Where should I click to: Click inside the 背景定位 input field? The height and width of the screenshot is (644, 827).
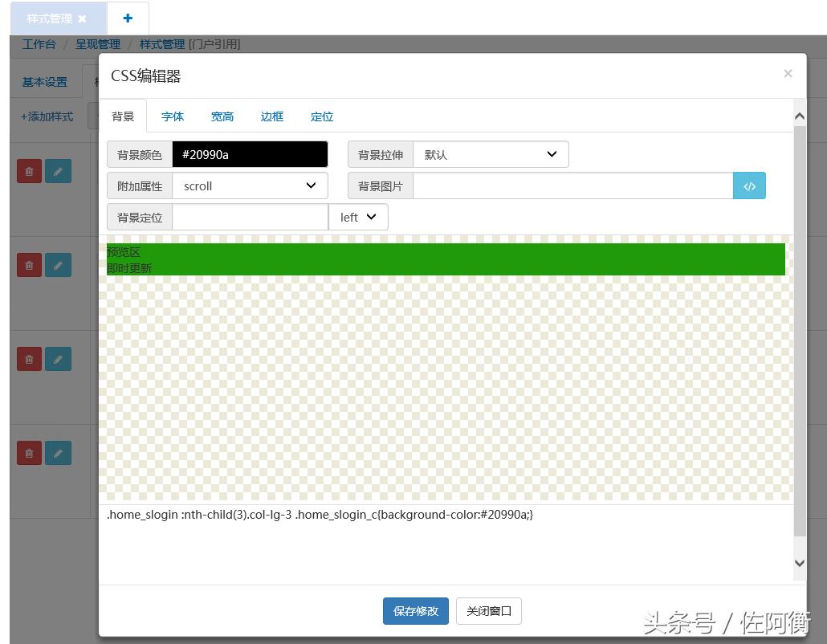coord(250,217)
